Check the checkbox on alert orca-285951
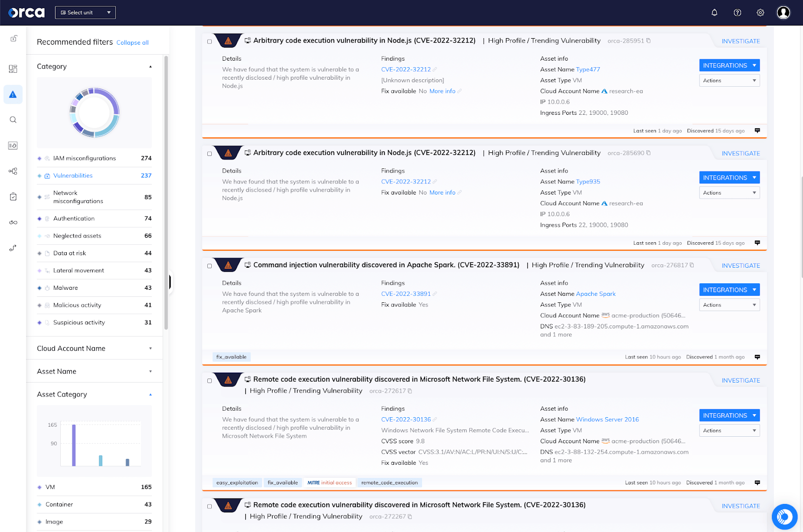 (x=209, y=42)
